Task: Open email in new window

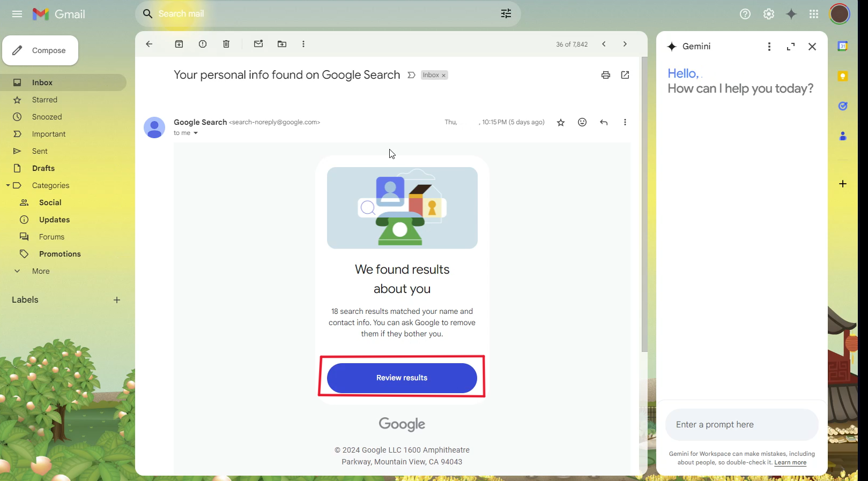Action: coord(625,75)
